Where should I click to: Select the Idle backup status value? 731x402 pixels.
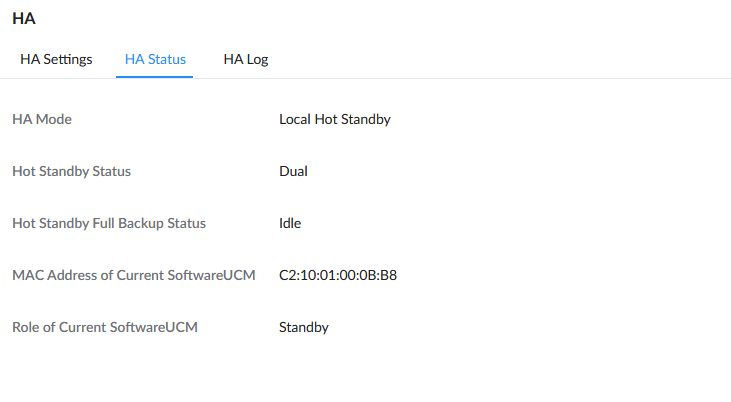coord(290,223)
